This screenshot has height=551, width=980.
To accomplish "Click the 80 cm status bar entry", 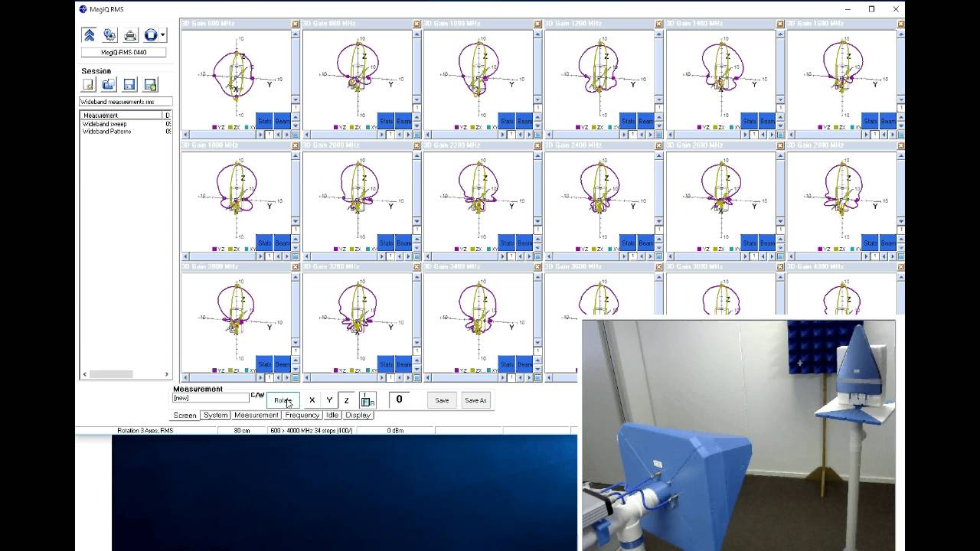I will 242,431.
